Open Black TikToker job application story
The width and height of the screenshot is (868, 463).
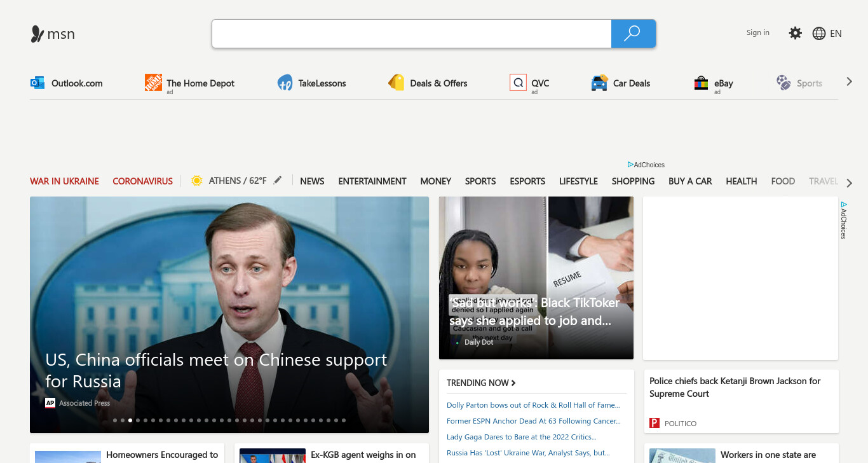pos(534,312)
